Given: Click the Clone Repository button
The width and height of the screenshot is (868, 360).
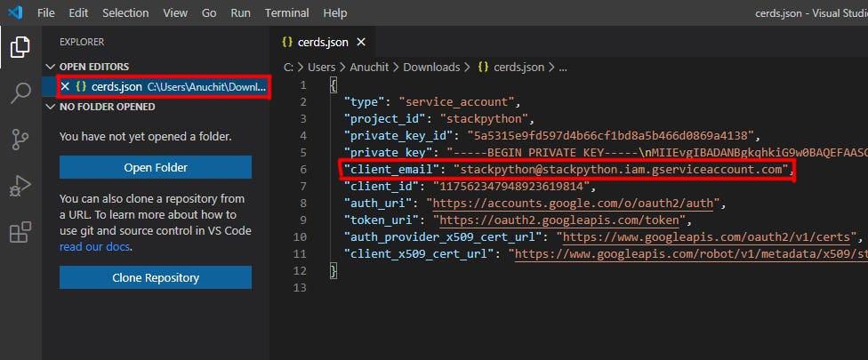Looking at the screenshot, I should click(156, 277).
